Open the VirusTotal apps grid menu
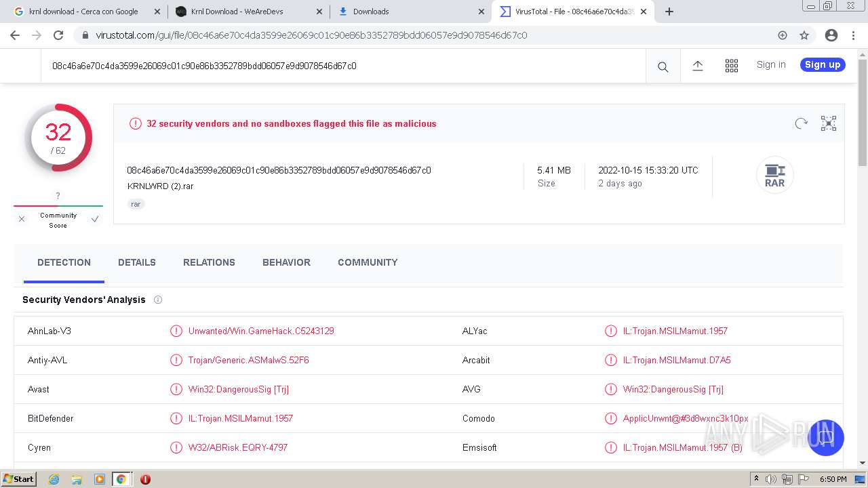Viewport: 868px width, 488px height. [x=732, y=65]
